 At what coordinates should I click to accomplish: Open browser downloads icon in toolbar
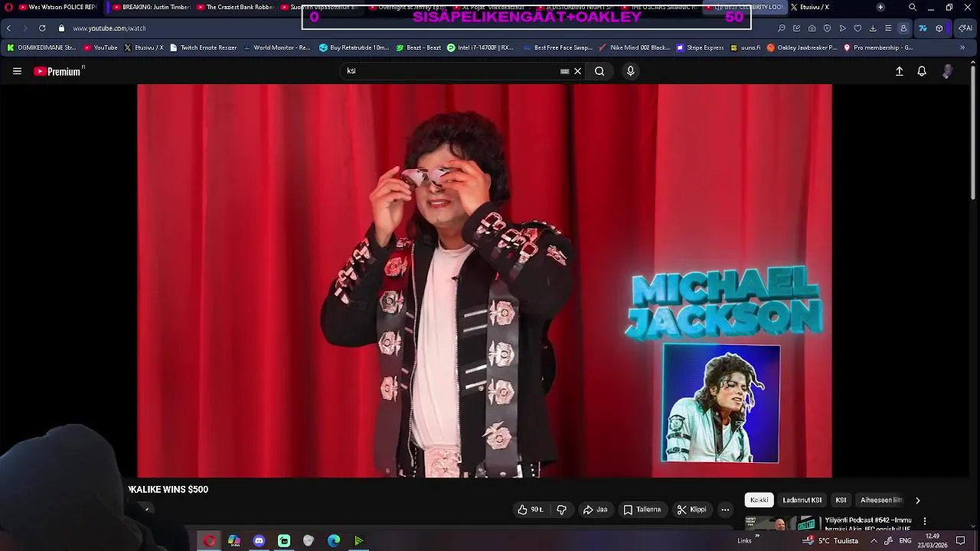[x=873, y=28]
